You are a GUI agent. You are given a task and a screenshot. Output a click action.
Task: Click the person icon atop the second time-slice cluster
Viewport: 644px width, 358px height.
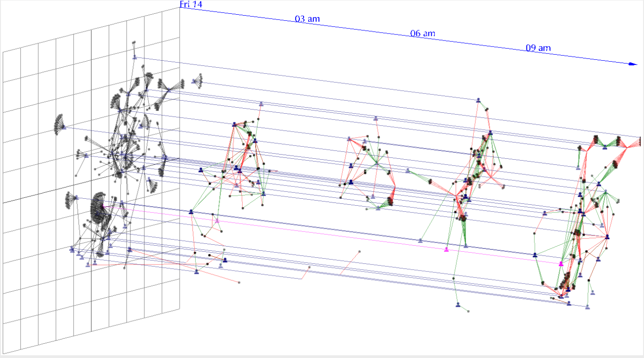[x=376, y=118]
